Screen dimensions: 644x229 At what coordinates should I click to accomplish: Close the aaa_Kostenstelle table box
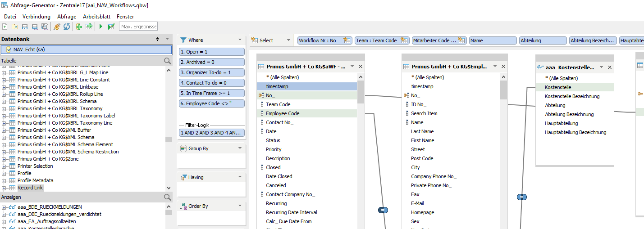coord(610,67)
